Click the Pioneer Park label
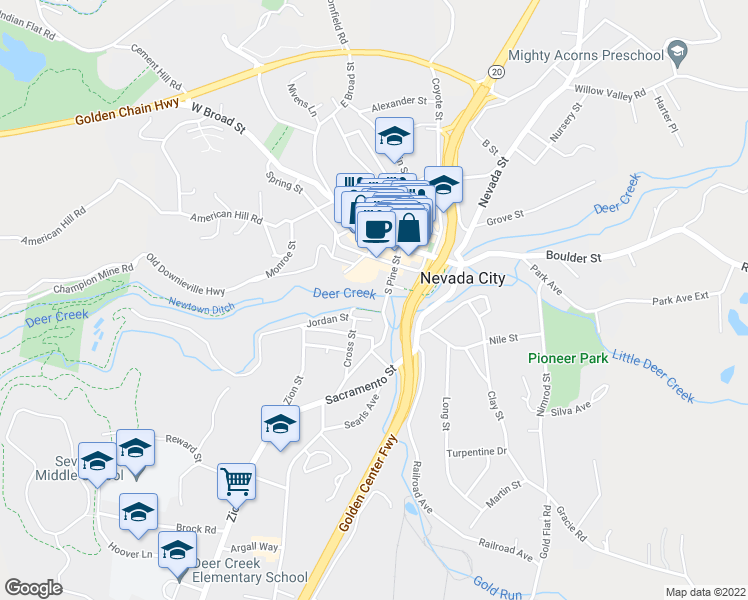Screen dimensions: 748x600 (x=568, y=358)
